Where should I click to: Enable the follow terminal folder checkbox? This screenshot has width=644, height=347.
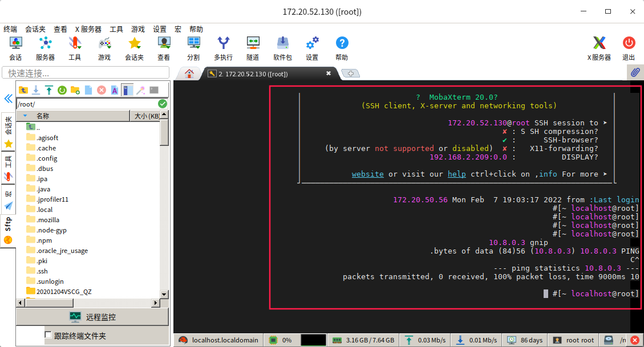[48, 335]
